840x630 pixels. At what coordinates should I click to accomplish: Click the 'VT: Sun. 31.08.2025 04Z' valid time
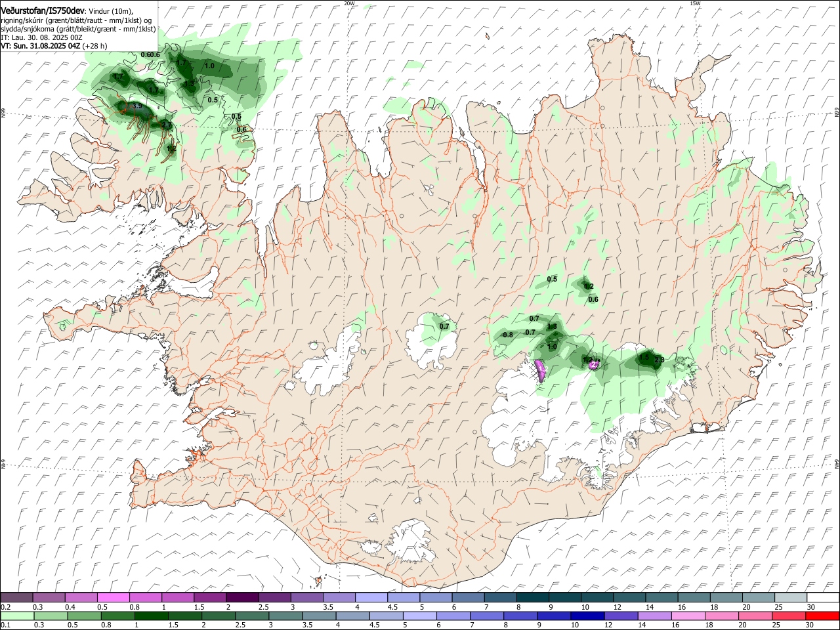(x=41, y=47)
